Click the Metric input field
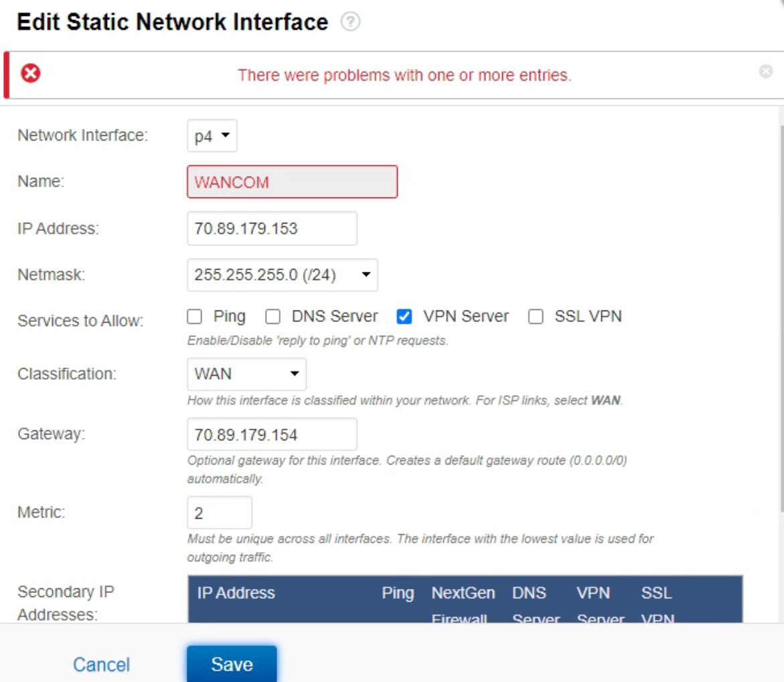Image resolution: width=784 pixels, height=682 pixels. click(x=220, y=513)
